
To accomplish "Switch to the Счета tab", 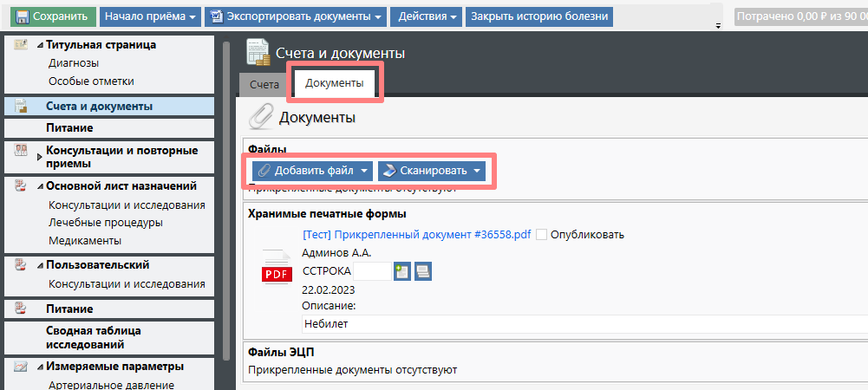I will pos(264,85).
